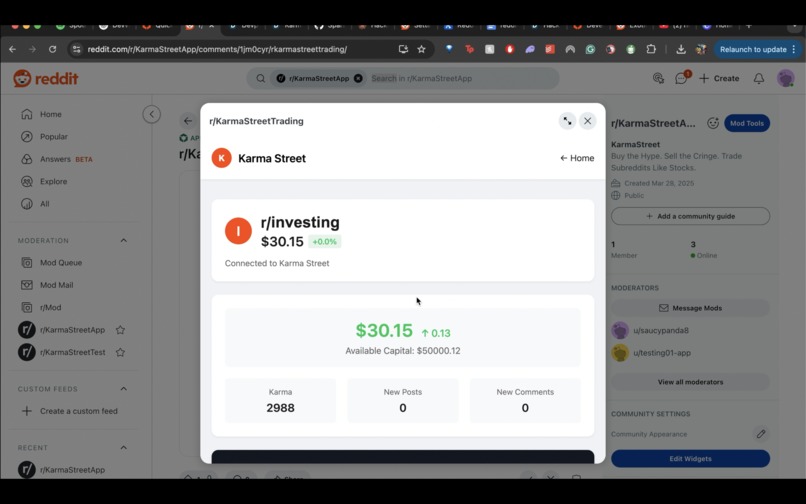The height and width of the screenshot is (504, 806).
Task: Click the +0.0% change badge
Action: [x=324, y=242]
